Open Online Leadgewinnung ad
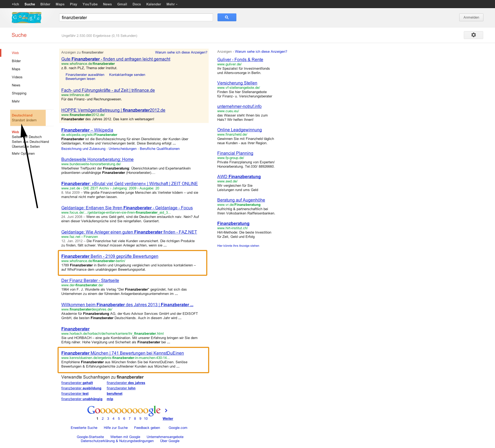The height and width of the screenshot is (448, 495). click(240, 130)
